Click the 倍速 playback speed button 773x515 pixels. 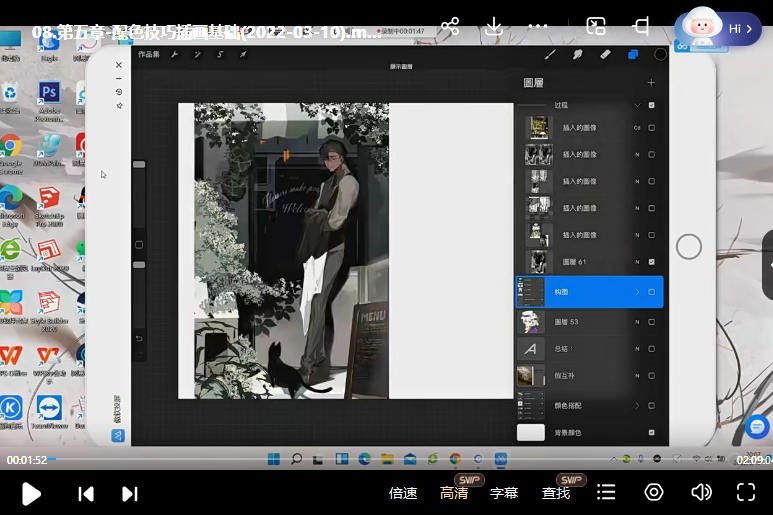click(403, 493)
